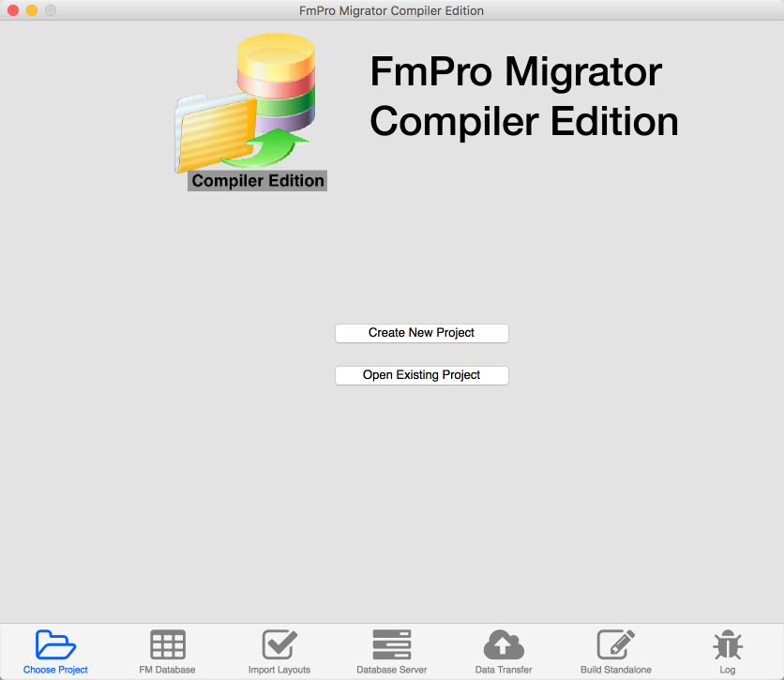The height and width of the screenshot is (680, 784).
Task: Click the "Import Layouts" tab label text
Action: (279, 670)
